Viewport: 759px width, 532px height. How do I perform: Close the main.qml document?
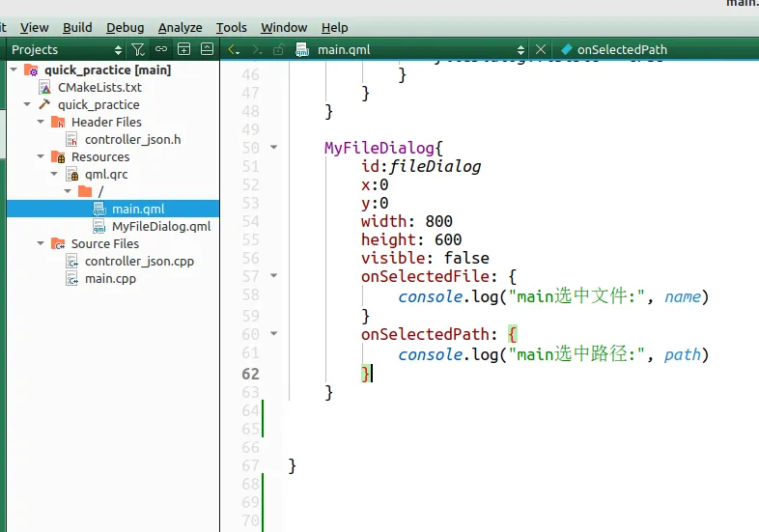click(541, 49)
